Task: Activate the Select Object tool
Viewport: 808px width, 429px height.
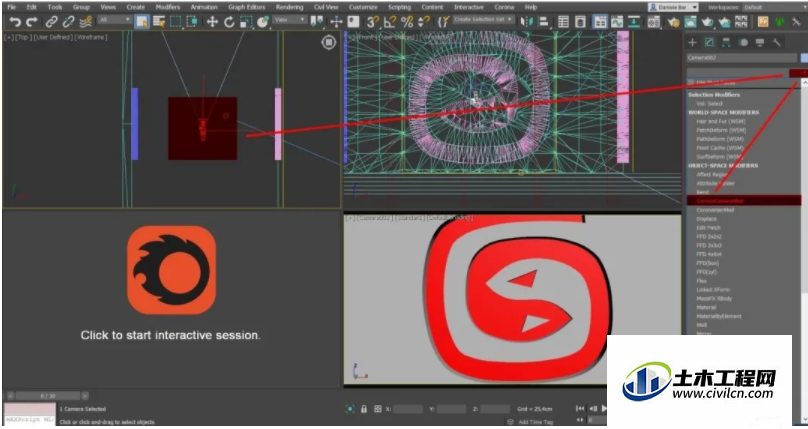Action: pos(142,22)
